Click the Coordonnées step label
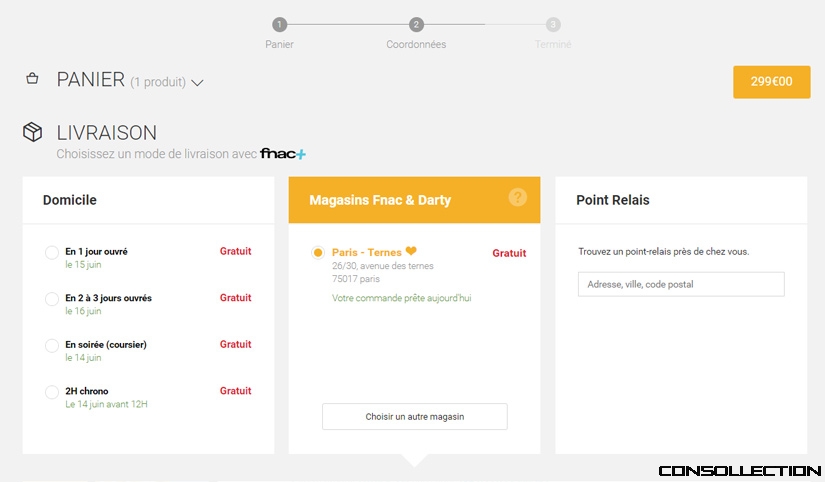The width and height of the screenshot is (825, 482). [x=416, y=44]
